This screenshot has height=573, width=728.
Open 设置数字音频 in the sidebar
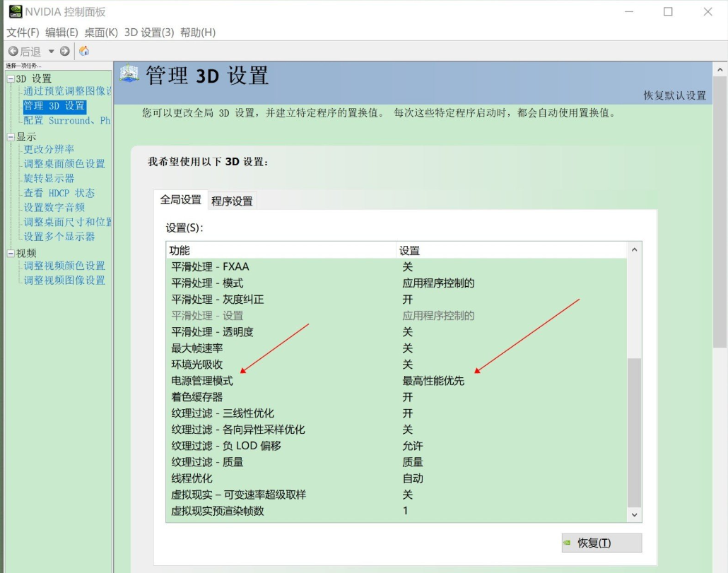pos(54,208)
